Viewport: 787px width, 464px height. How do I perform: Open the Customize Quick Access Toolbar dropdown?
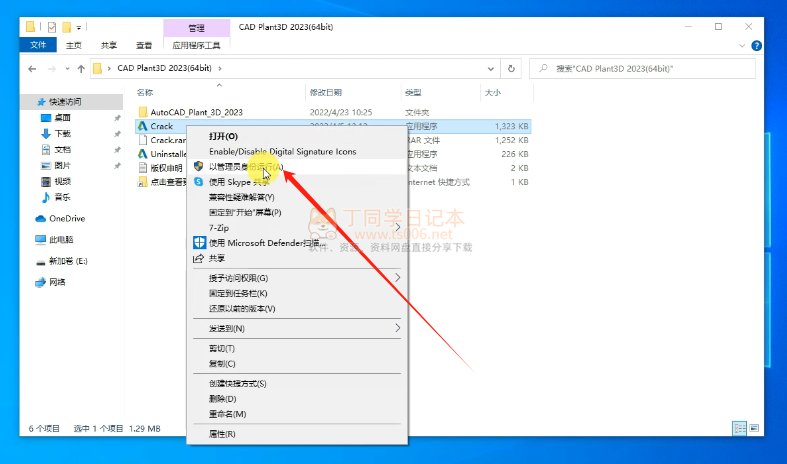[x=79, y=28]
